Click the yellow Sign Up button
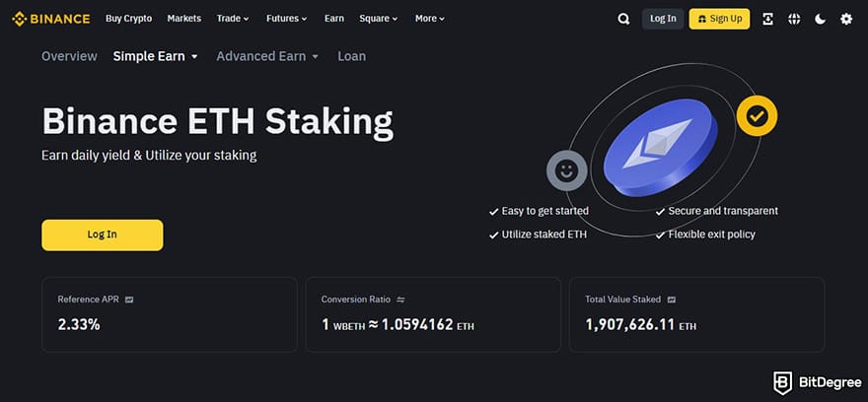This screenshot has height=402, width=868. 719,19
